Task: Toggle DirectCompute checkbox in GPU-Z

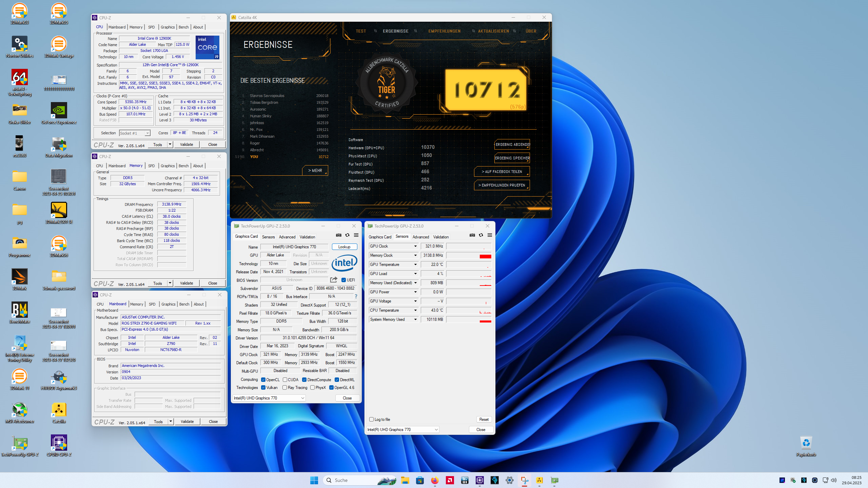Action: pyautogui.click(x=304, y=380)
